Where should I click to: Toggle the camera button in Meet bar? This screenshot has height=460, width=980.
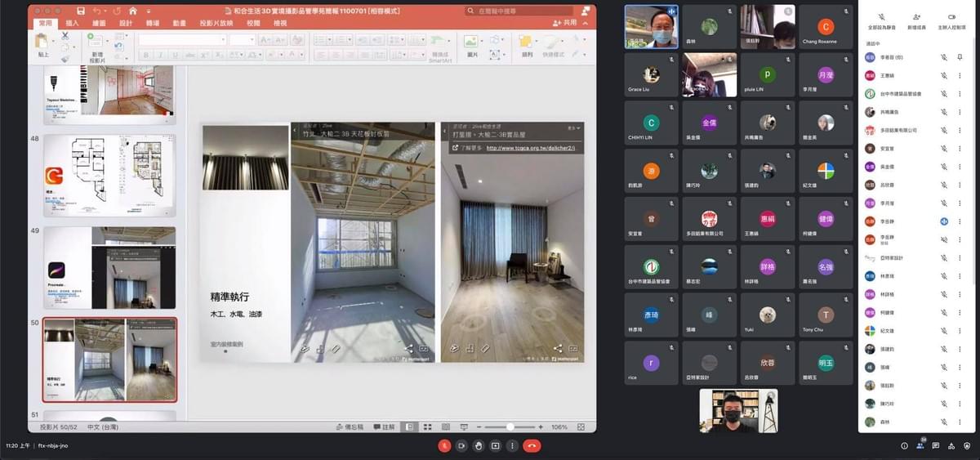(461, 445)
